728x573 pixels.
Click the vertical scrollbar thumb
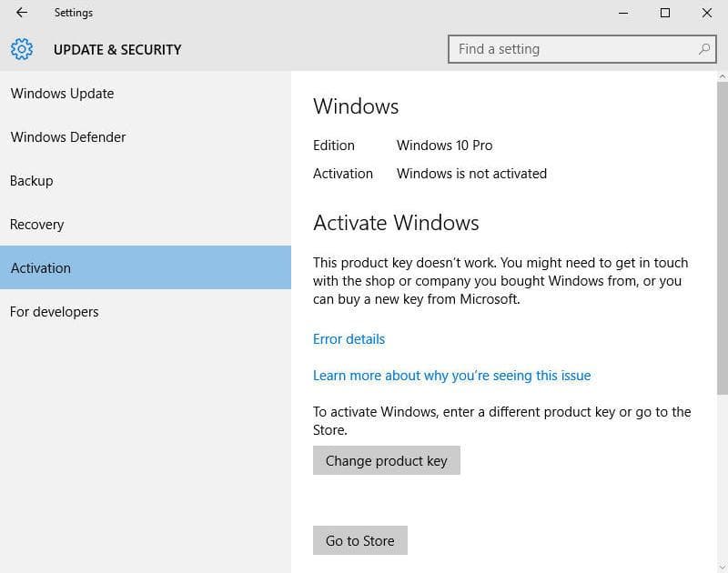pos(723,238)
